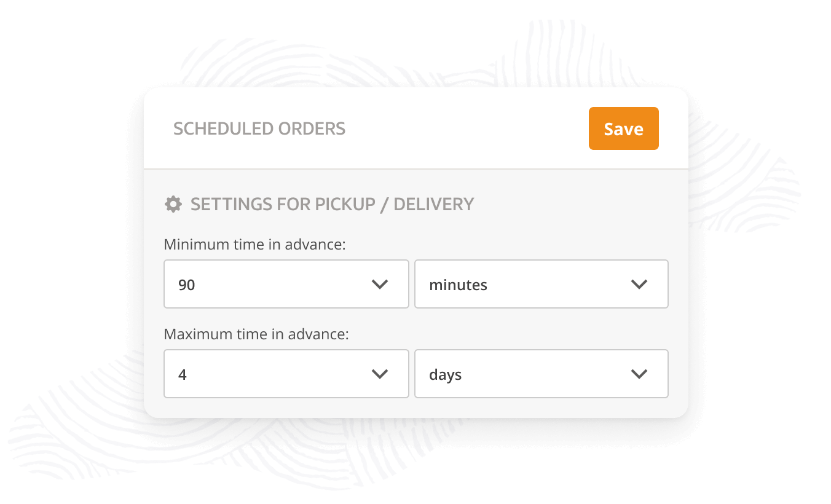Click the Maximum time in advance label

point(257,334)
